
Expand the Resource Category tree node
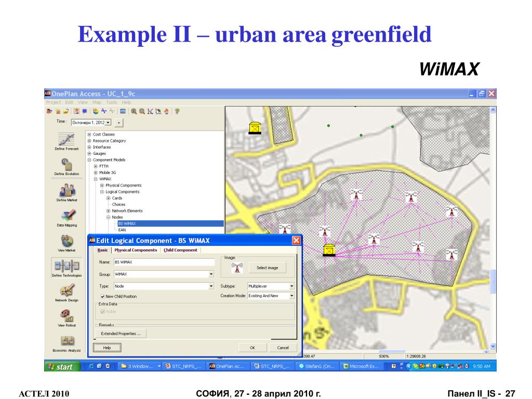[89, 141]
